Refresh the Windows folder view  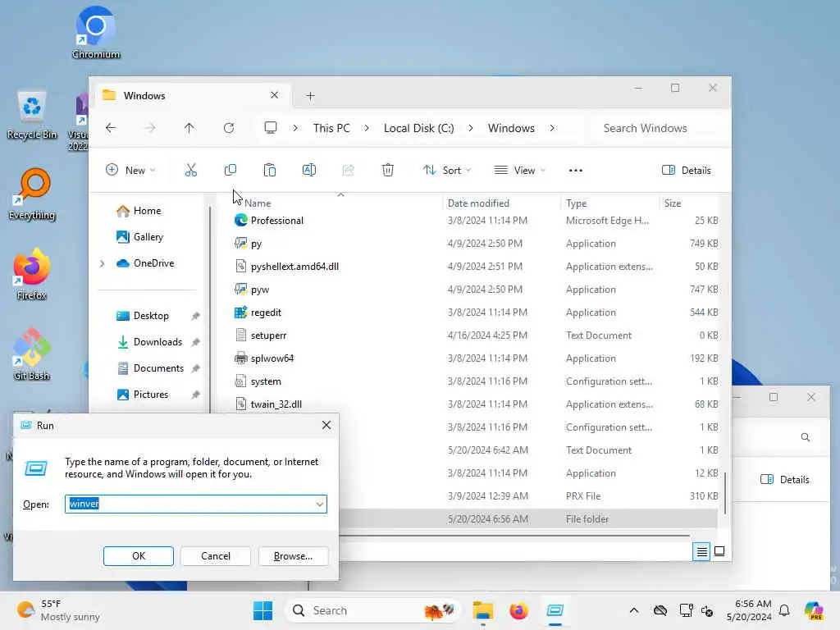[229, 128]
